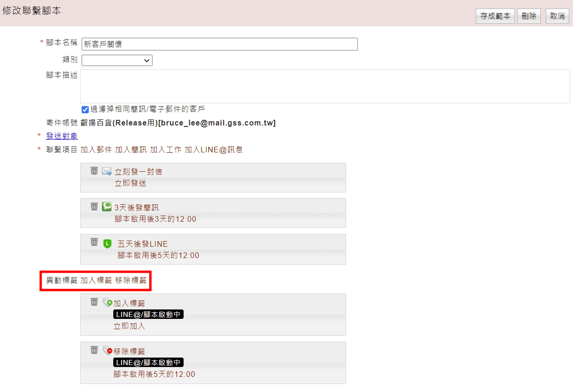This screenshot has width=573, height=392.
Task: Open the 類別 dropdown
Action: pyautogui.click(x=117, y=60)
